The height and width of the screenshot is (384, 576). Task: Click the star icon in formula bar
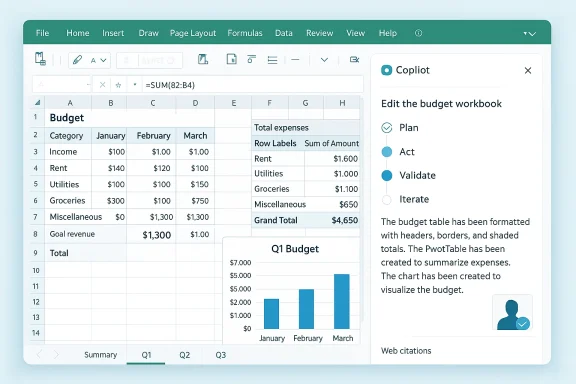click(x=118, y=85)
